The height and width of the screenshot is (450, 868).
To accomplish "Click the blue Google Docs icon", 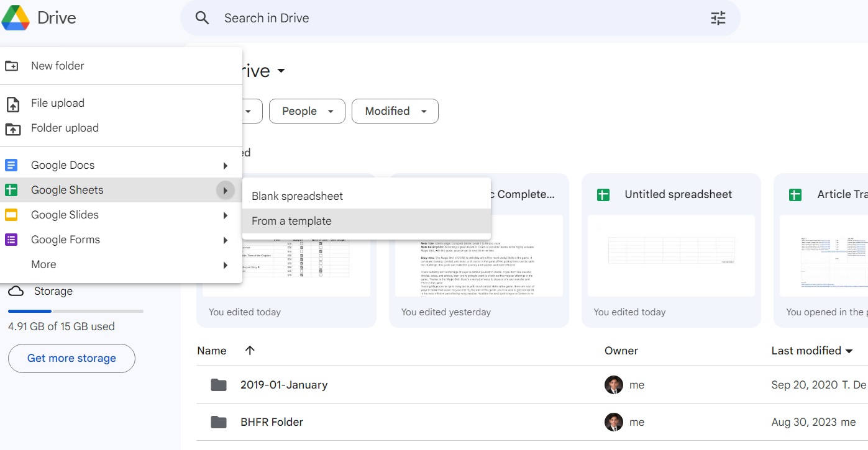I will pos(11,165).
